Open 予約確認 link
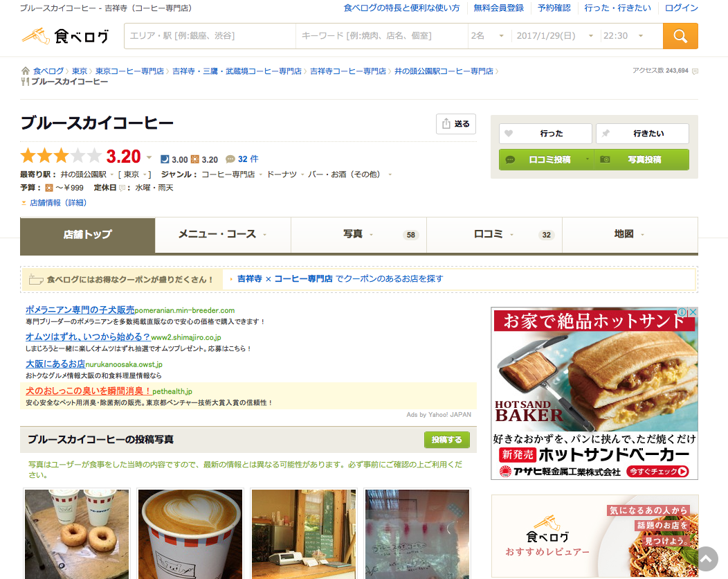This screenshot has height=579, width=728. tap(554, 8)
